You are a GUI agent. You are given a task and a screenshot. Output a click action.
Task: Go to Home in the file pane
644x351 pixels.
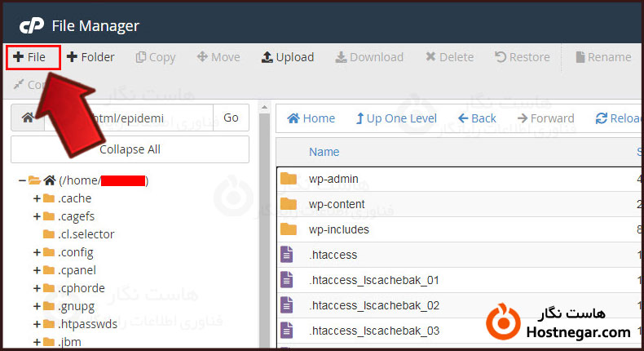pyautogui.click(x=311, y=118)
